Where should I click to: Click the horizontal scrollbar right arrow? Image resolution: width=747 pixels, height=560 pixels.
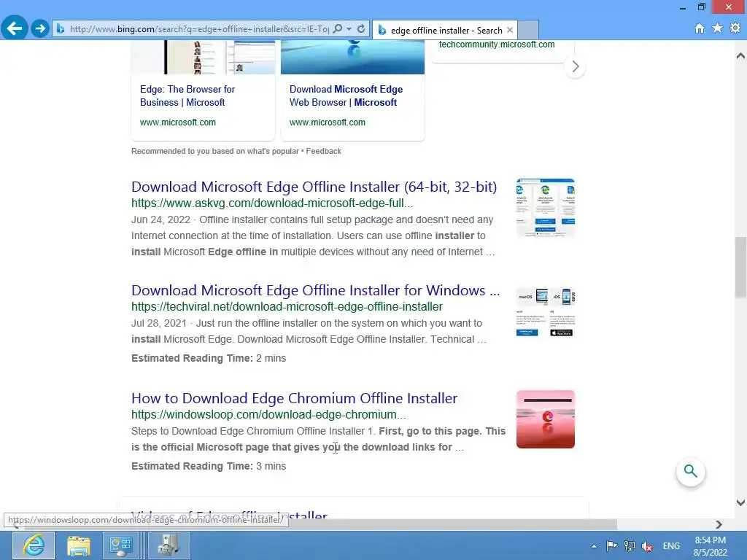[x=719, y=524]
